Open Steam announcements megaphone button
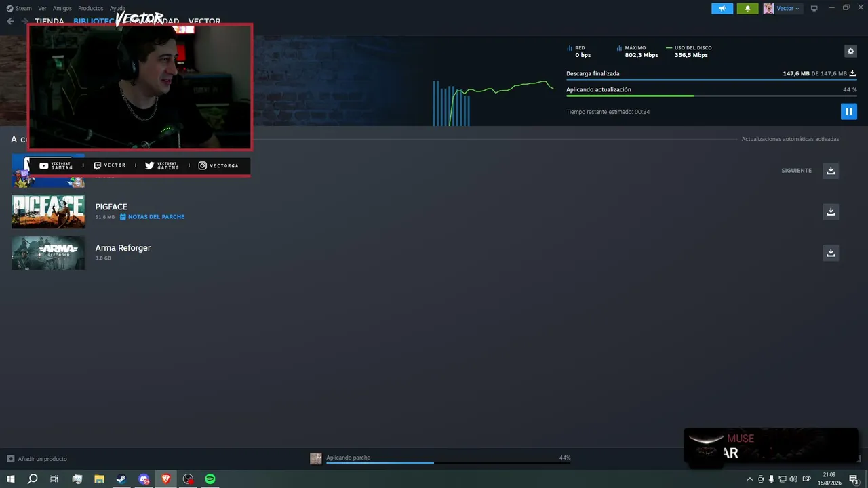The image size is (868, 488). [722, 8]
